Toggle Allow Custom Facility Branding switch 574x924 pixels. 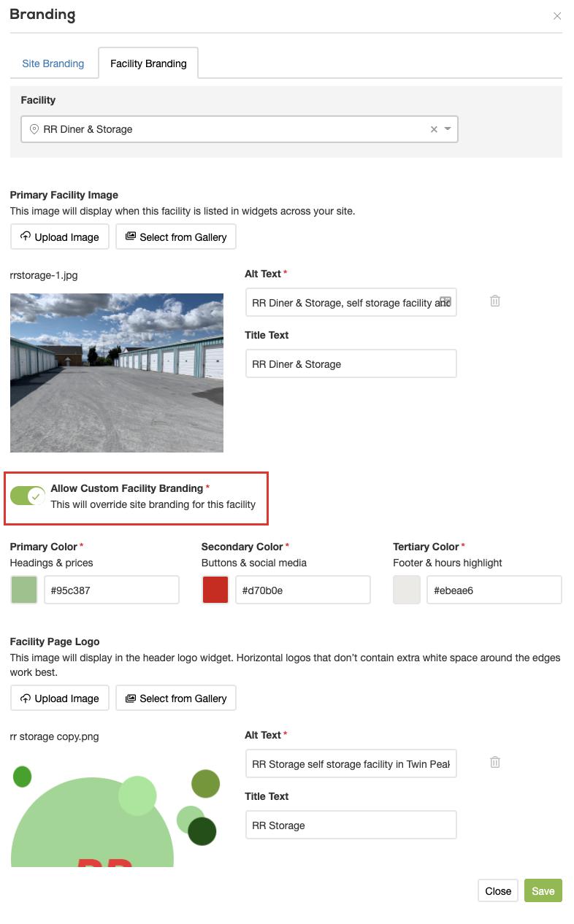point(28,496)
